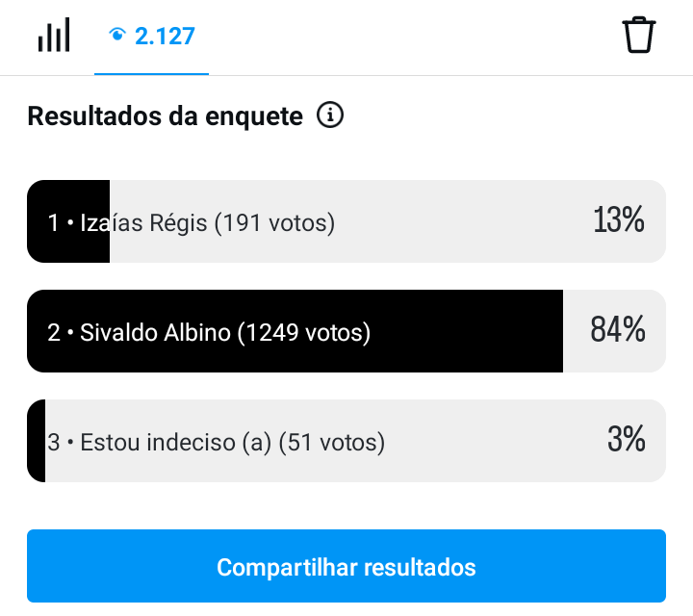Click the 84% result percentage
The width and height of the screenshot is (693, 616).
(617, 329)
